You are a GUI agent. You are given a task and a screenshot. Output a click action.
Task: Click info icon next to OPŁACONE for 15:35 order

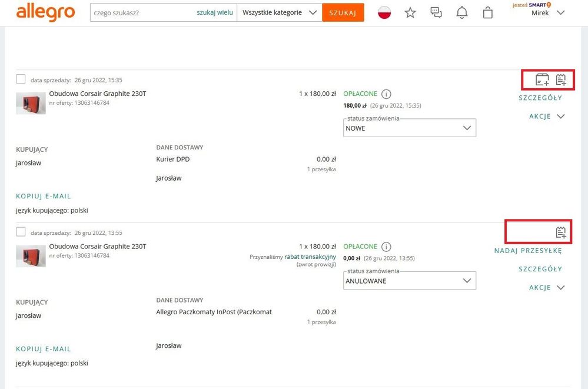click(x=386, y=94)
